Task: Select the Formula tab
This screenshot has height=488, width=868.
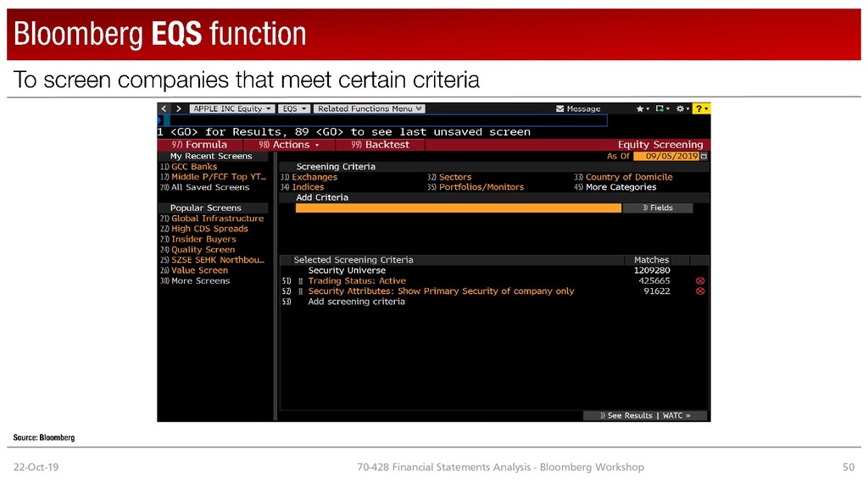Action: (199, 144)
